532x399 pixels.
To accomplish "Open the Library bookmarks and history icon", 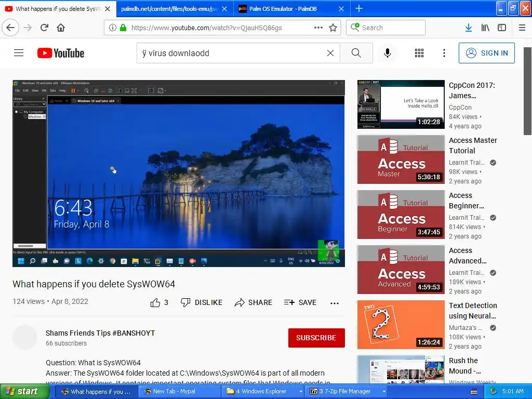I will [x=485, y=28].
